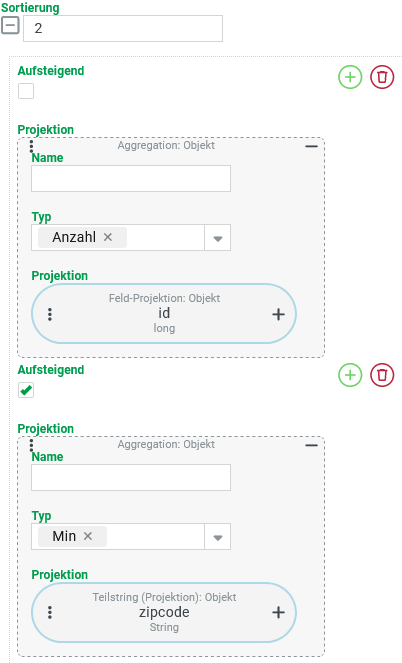Click plus icon in id field projection
This screenshot has width=402, height=663.
coord(278,314)
